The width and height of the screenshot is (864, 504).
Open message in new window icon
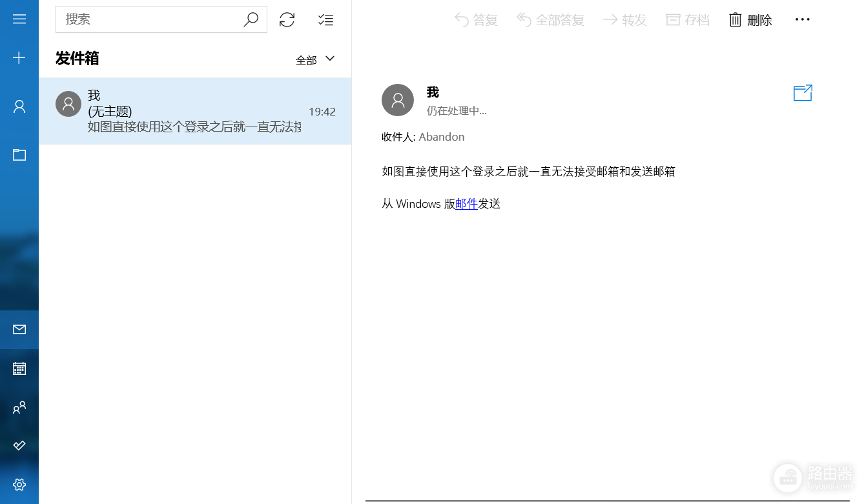[x=803, y=93]
